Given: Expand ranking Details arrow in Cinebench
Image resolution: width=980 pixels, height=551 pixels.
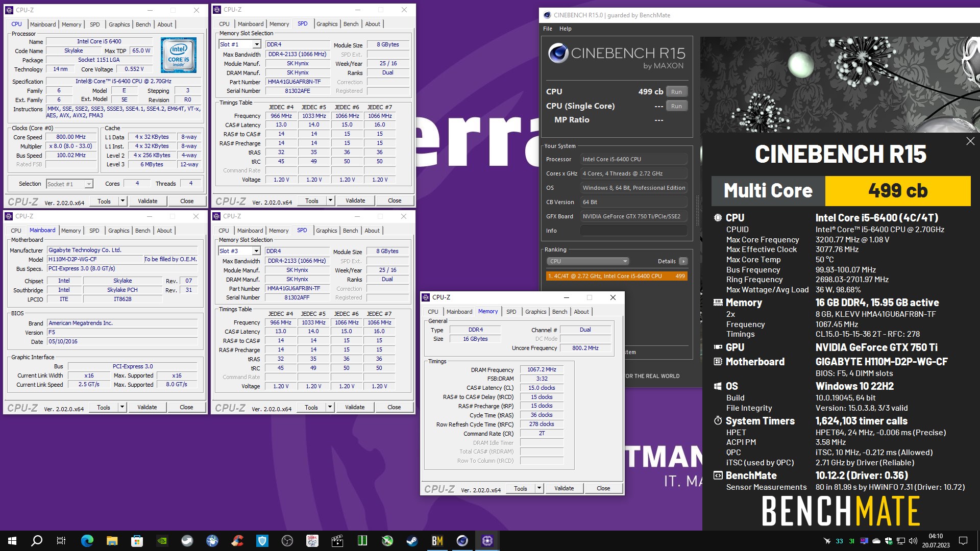Looking at the screenshot, I should coord(683,261).
